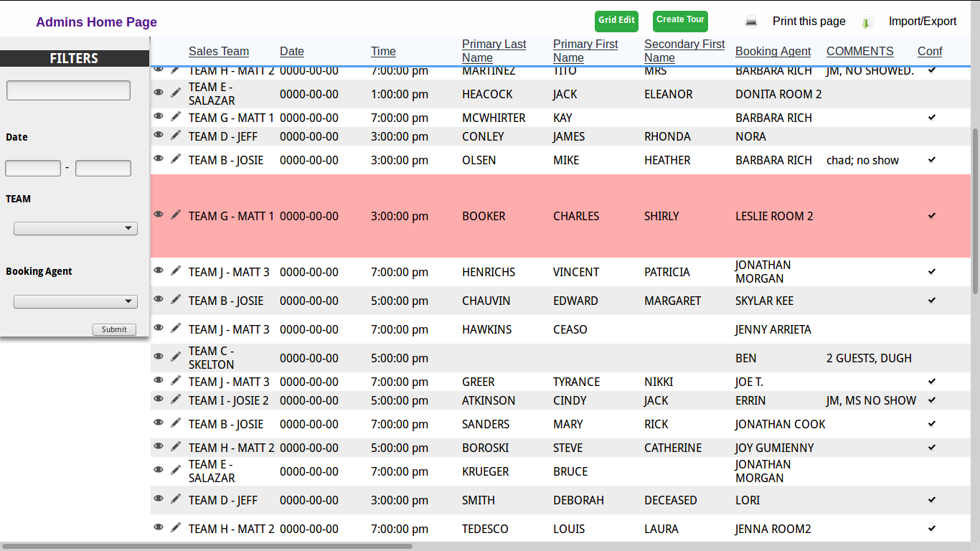Viewport: 980px width, 551px height.
Task: Click the edit pencil icon for SANDERS row
Action: pyautogui.click(x=176, y=423)
